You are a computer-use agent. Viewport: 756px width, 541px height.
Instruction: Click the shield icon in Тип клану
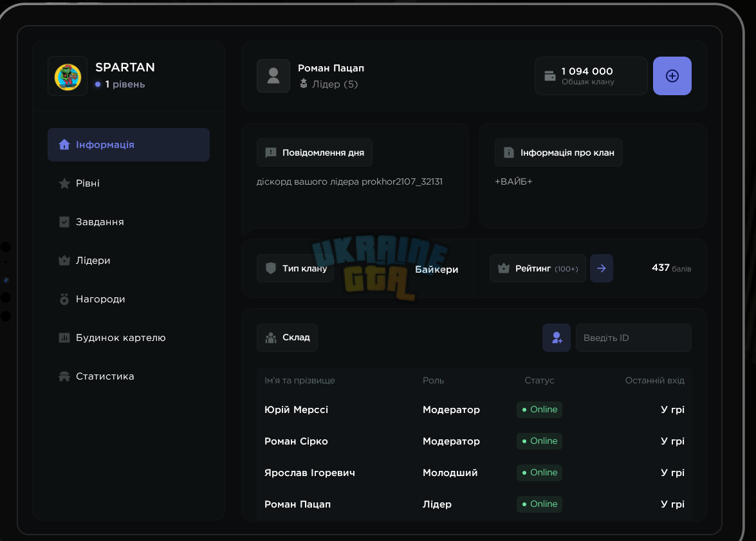[x=271, y=268]
